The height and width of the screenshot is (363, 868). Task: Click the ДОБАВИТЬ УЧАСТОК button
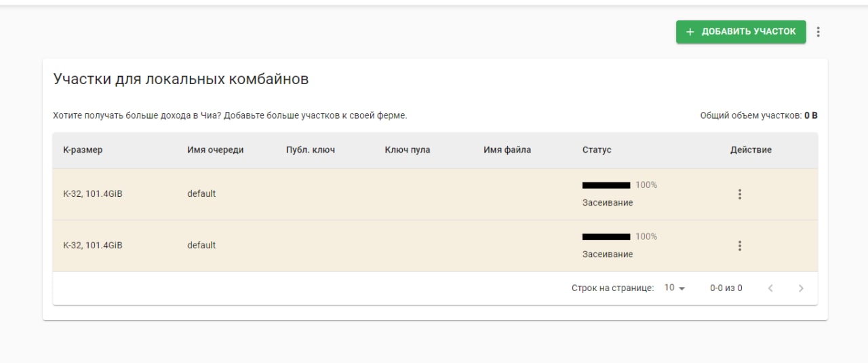click(741, 32)
